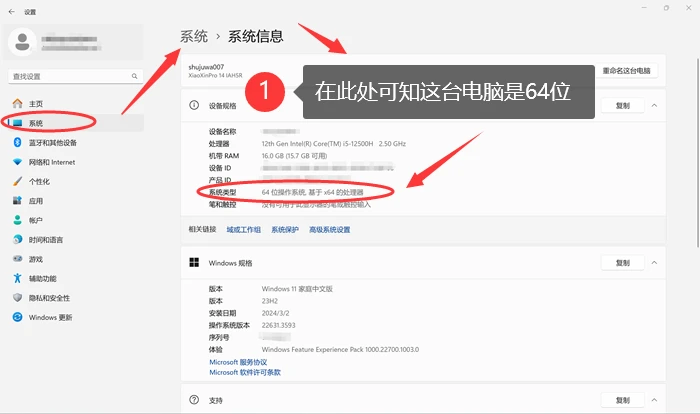This screenshot has height=414, width=700.
Task: Click the 游戏 gaming controller icon
Action: tap(17, 259)
